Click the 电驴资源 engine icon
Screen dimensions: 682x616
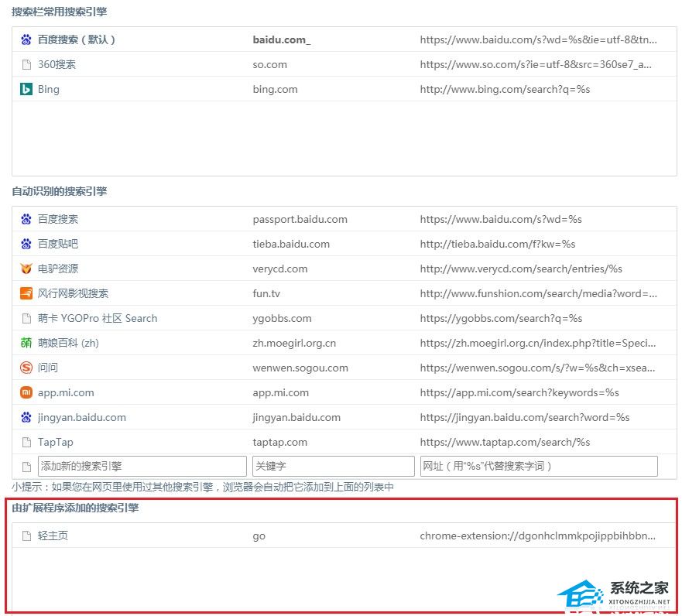pos(26,269)
